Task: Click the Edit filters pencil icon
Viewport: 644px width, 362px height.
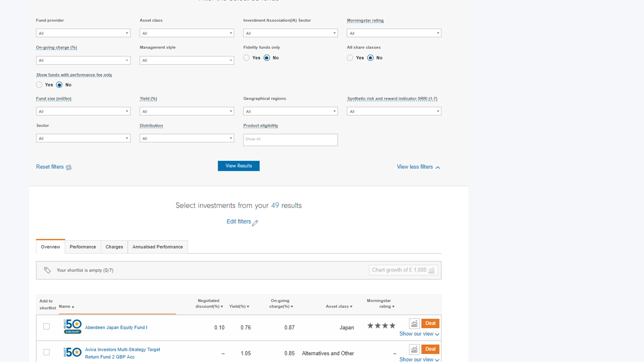Action: click(x=255, y=223)
